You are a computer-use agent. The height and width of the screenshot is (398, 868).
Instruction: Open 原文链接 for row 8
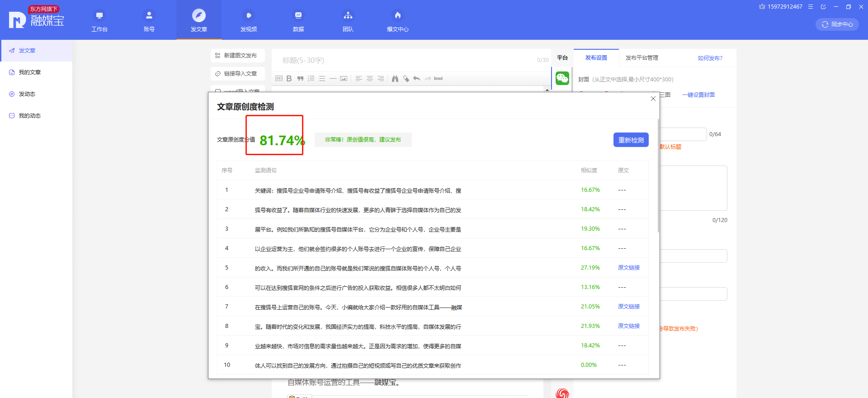(629, 326)
